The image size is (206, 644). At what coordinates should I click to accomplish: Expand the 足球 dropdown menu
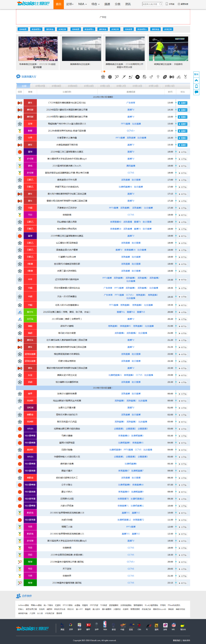tap(70, 4)
